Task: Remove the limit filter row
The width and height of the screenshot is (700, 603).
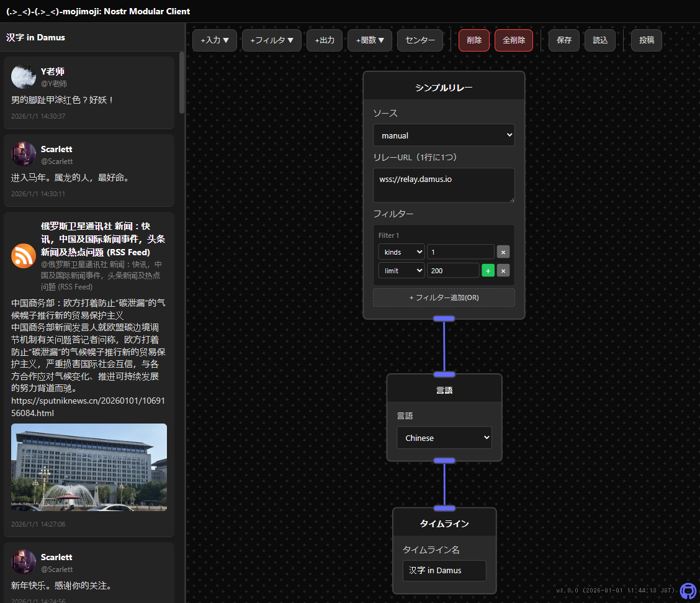Action: point(503,271)
